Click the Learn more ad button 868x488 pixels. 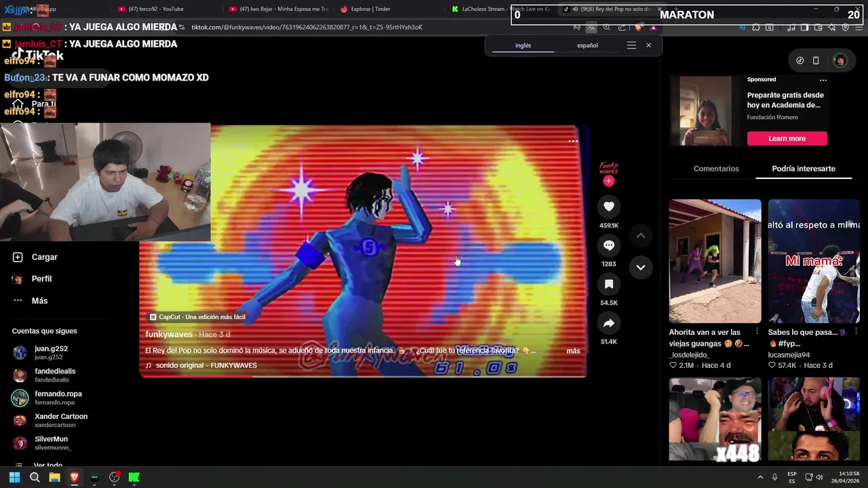coord(787,138)
